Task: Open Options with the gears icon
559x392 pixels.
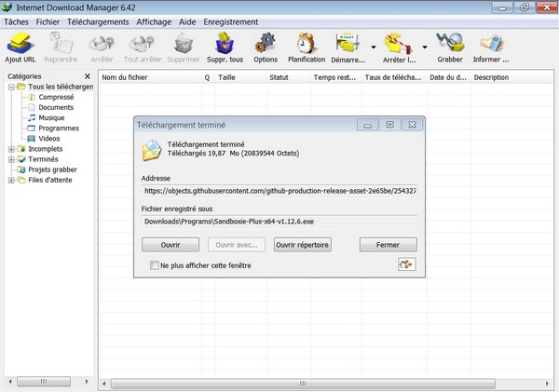Action: (x=266, y=43)
